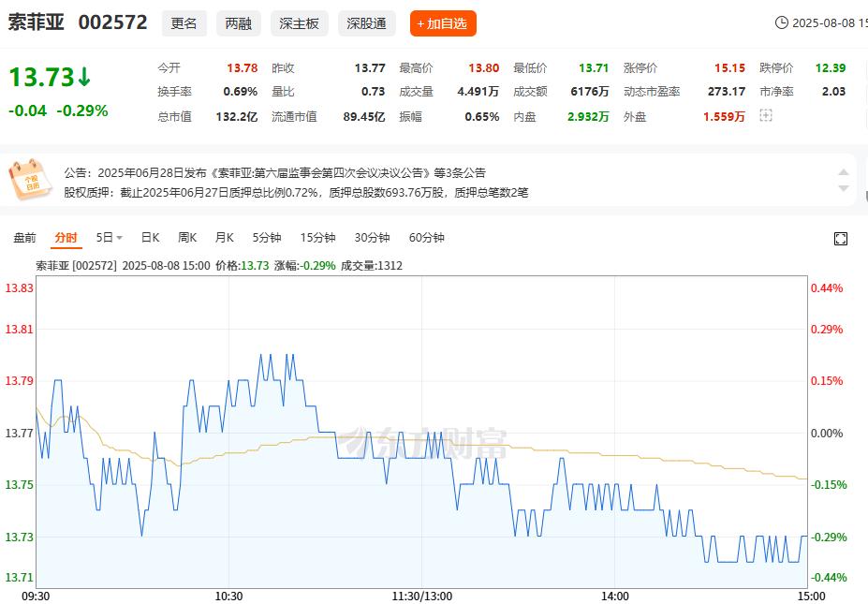The image size is (868, 604).
Task: Switch to the 盘前 tab
Action: [25, 238]
